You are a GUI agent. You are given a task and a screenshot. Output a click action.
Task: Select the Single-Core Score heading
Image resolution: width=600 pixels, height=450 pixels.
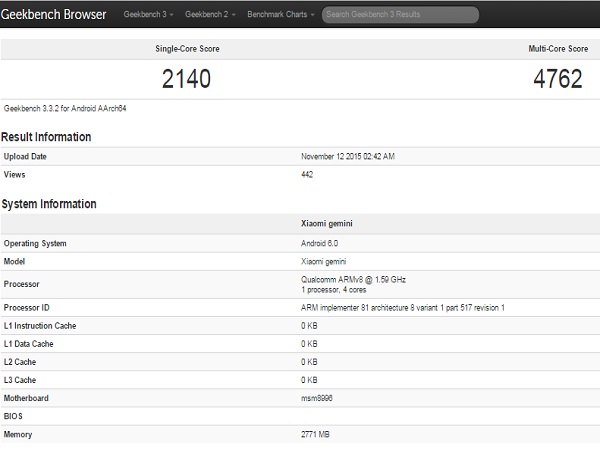[187, 49]
